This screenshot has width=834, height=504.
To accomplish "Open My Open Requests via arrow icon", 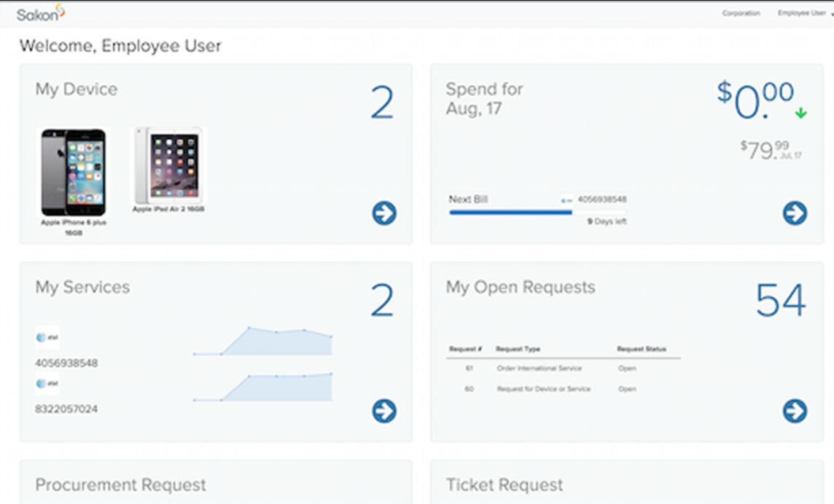I will pos(794,411).
